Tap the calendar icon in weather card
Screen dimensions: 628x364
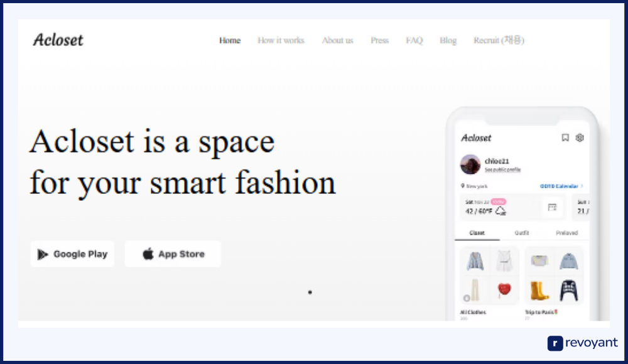pos(552,207)
